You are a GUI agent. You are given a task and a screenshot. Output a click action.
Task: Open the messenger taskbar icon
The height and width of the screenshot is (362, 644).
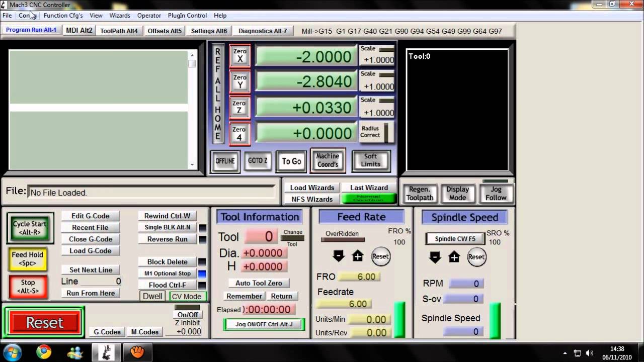point(75,352)
